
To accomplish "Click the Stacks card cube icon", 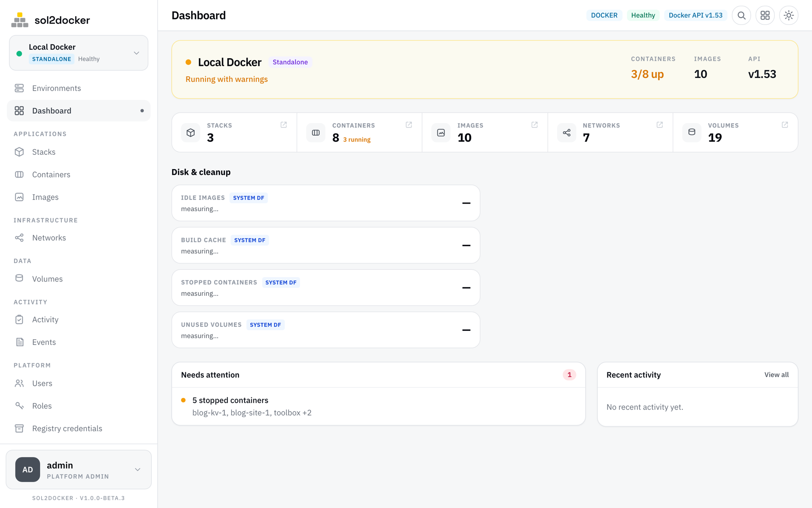I will (x=190, y=132).
